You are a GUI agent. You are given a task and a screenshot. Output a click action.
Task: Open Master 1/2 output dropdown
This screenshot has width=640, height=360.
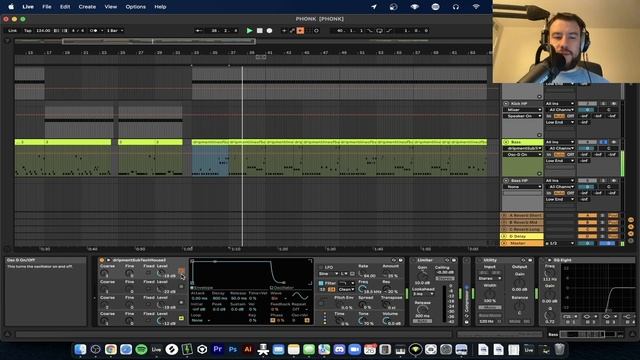click(x=560, y=243)
